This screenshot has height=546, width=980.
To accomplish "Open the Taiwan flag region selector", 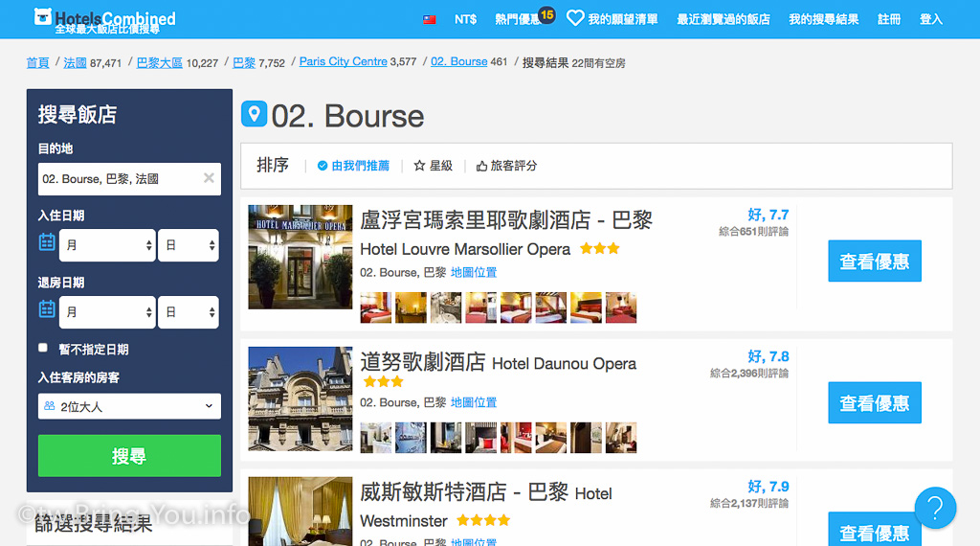I will pyautogui.click(x=430, y=19).
